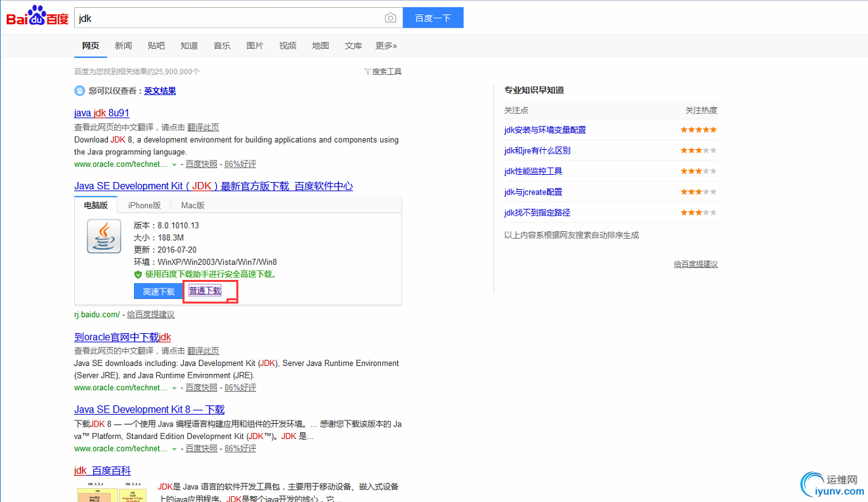Screen dimensions: 868x502
Task: Expand the 搜索工具 filter dropdown
Action: coord(383,71)
